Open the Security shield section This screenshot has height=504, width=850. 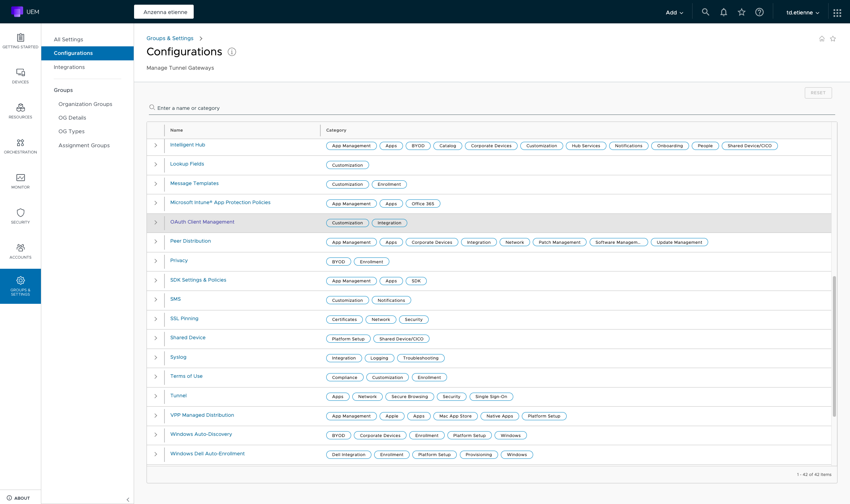[20, 216]
